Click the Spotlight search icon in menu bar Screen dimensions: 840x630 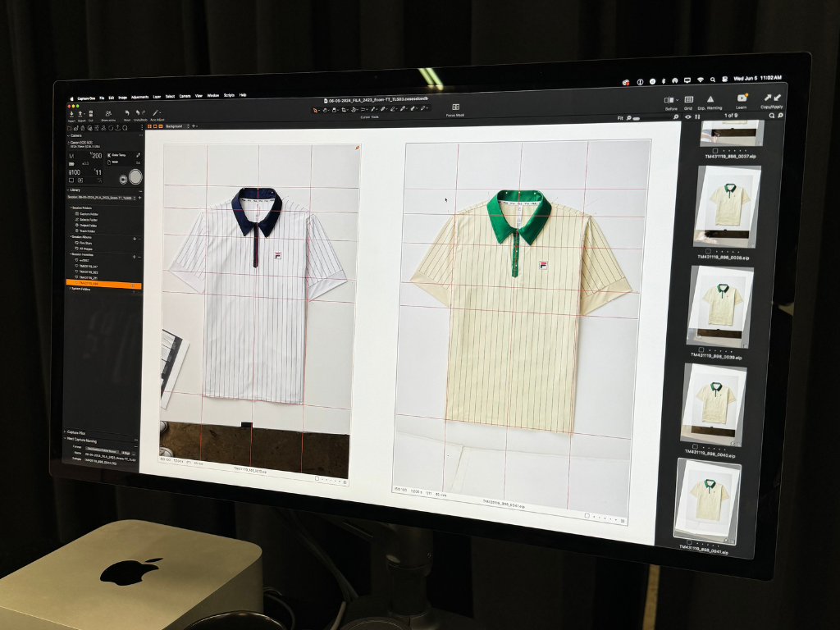click(x=713, y=80)
